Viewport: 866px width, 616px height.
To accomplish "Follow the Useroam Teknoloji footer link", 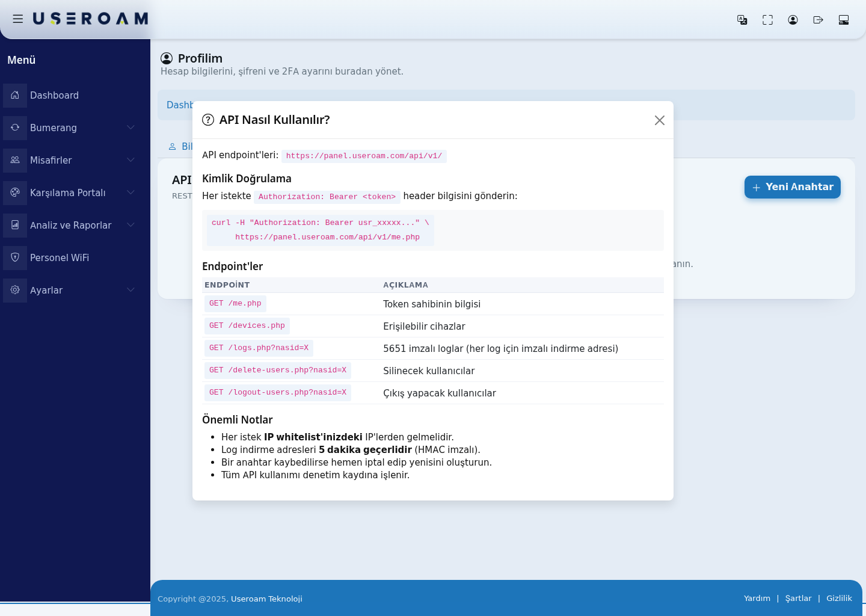I will [266, 599].
